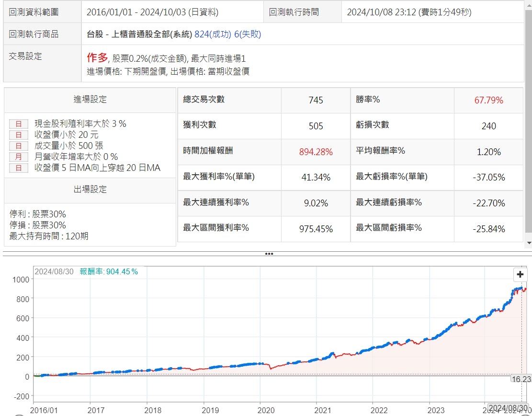Click the 時間加權報酬 value 894.28%
This screenshot has width=532, height=416.
click(x=316, y=152)
